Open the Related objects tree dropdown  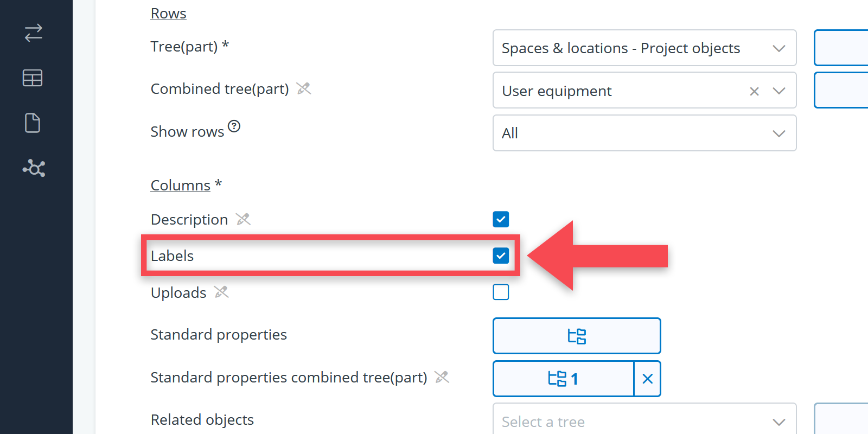tap(644, 422)
